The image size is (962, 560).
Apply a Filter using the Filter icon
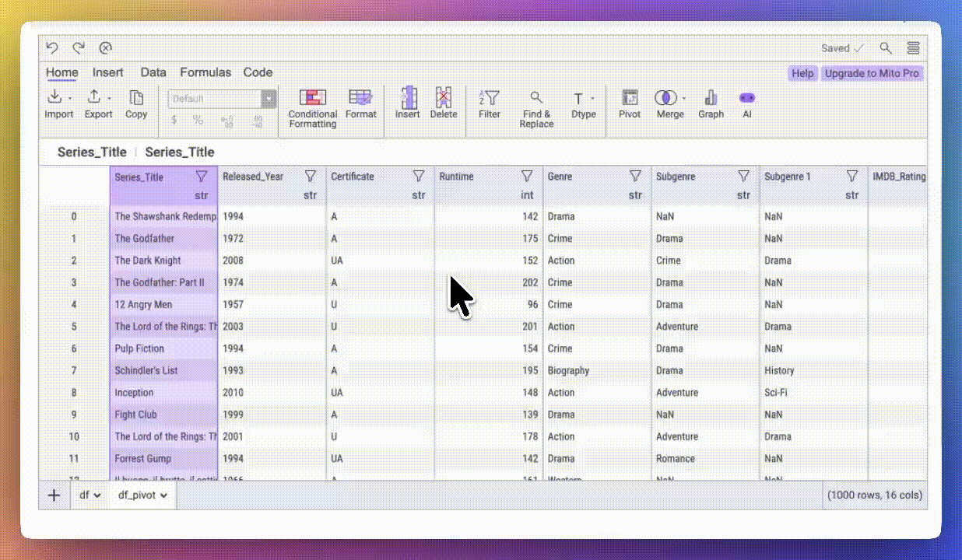coord(490,105)
